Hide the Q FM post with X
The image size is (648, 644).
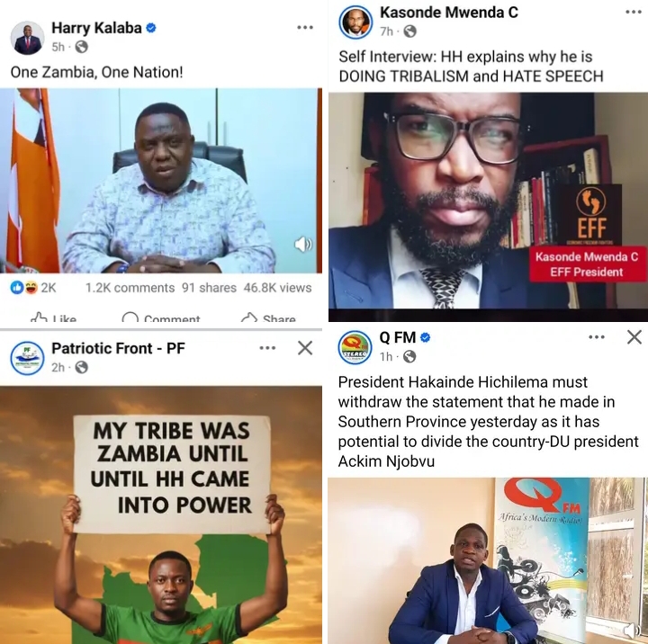(x=634, y=337)
